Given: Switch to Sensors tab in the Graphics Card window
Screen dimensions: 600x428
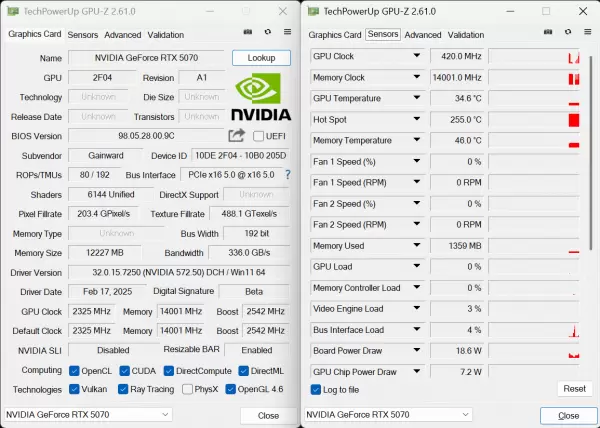Looking at the screenshot, I should coord(82,34).
